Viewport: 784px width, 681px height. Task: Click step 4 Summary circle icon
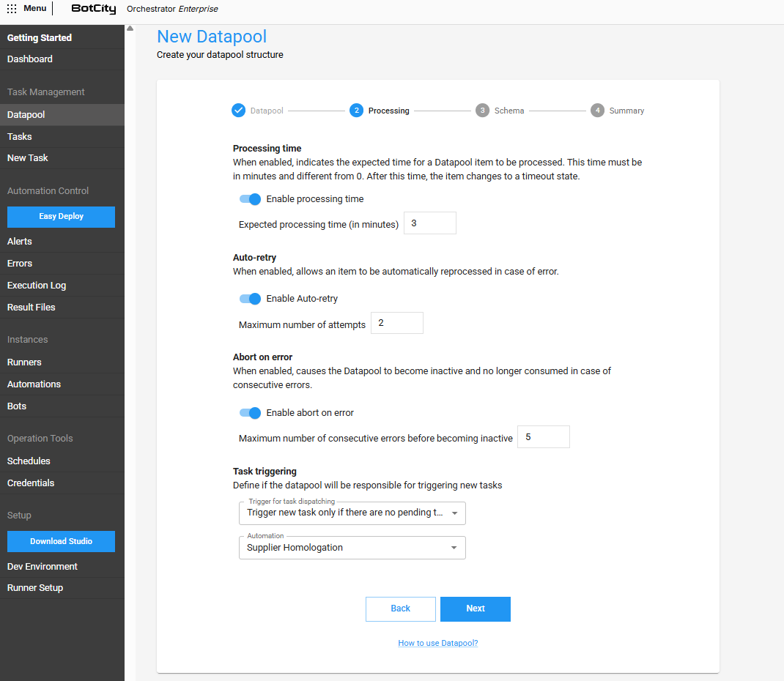(598, 111)
